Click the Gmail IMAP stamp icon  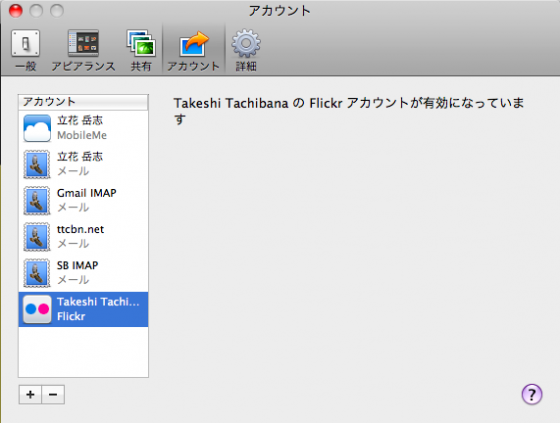pyautogui.click(x=37, y=200)
